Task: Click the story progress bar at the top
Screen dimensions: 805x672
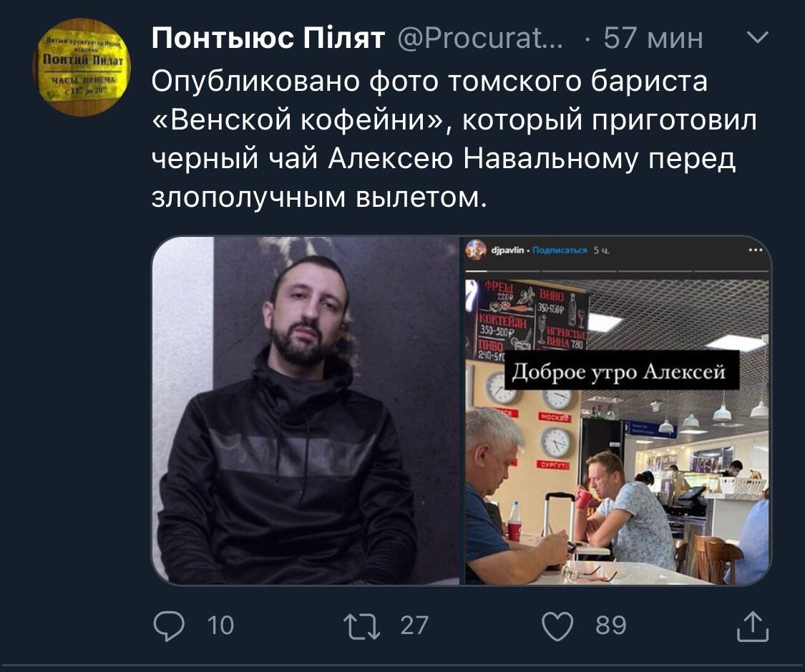Action: tap(617, 271)
